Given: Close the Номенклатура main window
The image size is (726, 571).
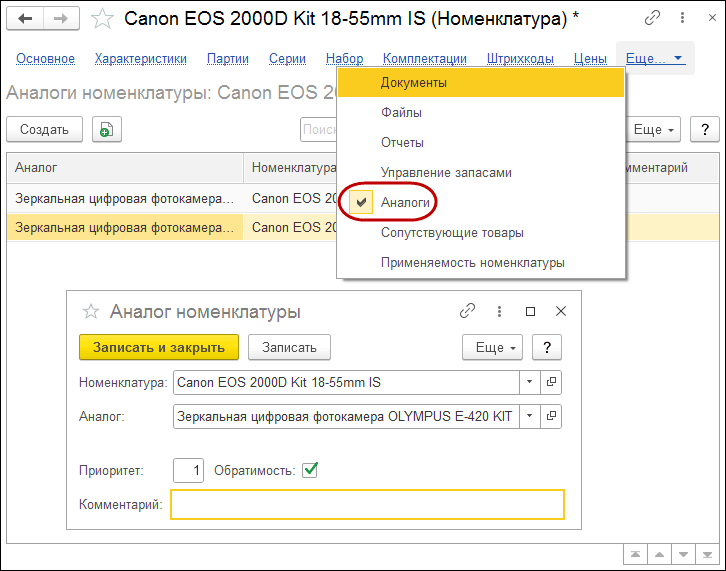Looking at the screenshot, I should [712, 18].
